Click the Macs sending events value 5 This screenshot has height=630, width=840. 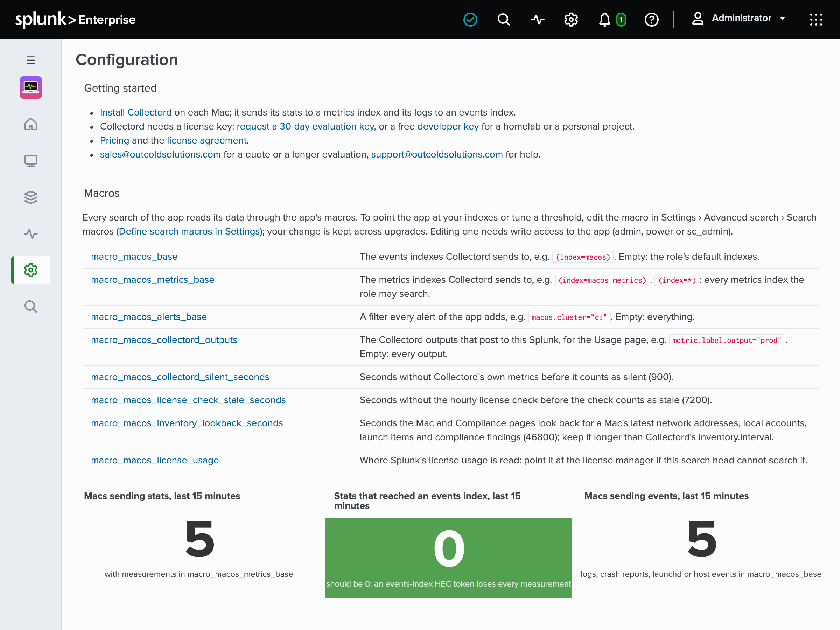coord(702,539)
